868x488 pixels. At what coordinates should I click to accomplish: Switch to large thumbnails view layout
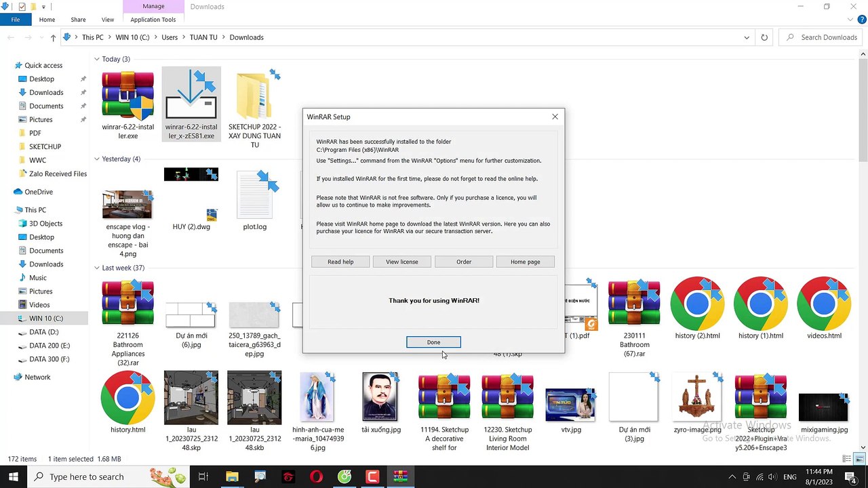(858, 459)
